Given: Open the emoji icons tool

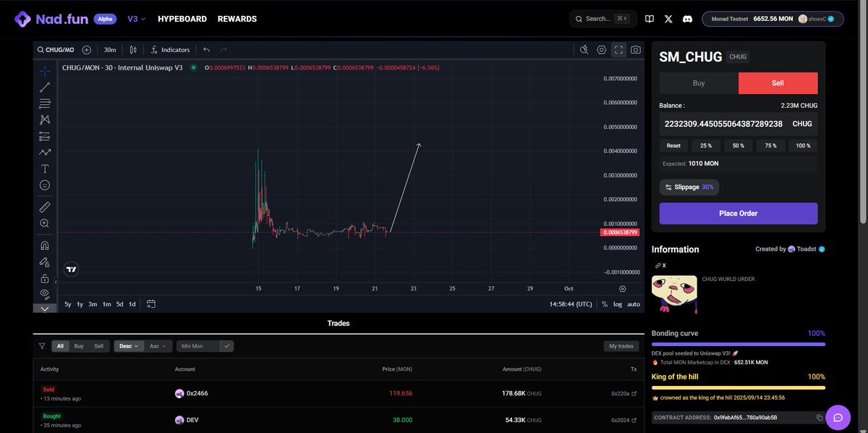Looking at the screenshot, I should tap(45, 185).
